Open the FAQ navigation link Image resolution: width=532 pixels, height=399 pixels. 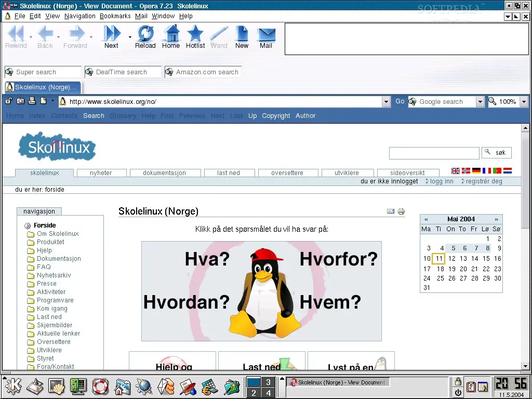coord(44,267)
